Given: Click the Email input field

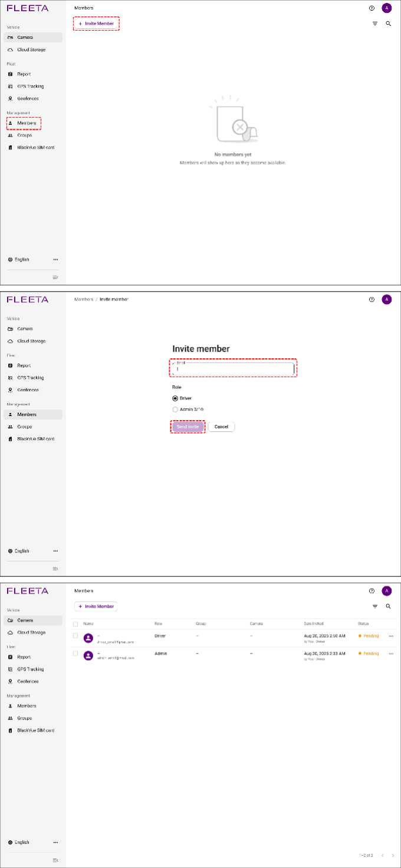Looking at the screenshot, I should coord(235,369).
